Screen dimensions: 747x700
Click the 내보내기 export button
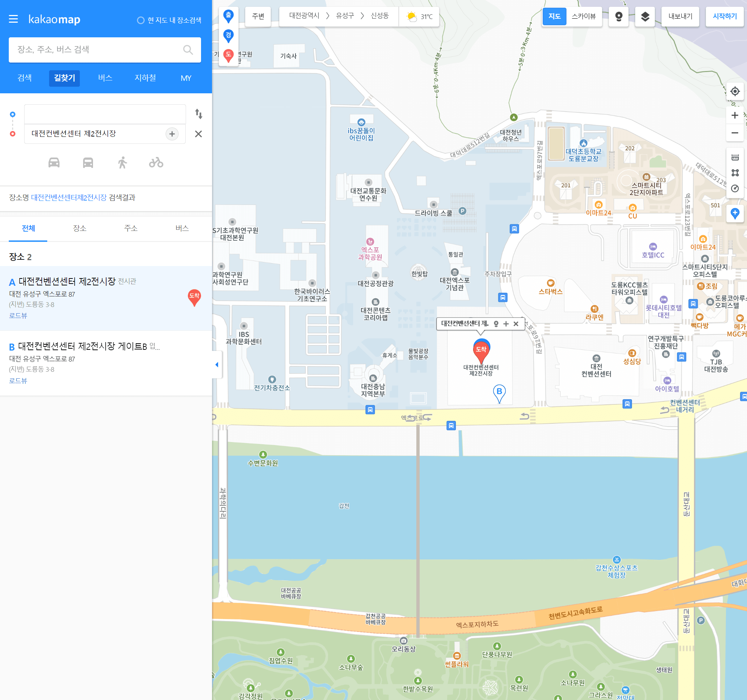[x=680, y=16]
